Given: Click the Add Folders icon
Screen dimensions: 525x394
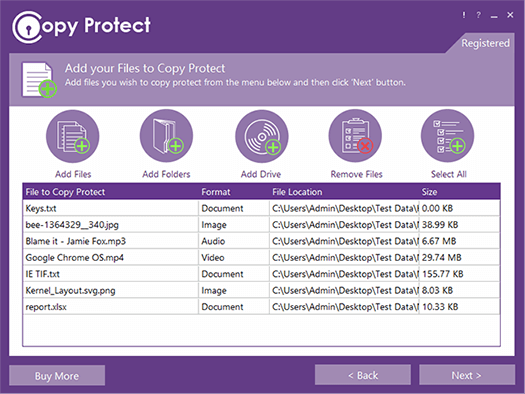Looking at the screenshot, I should [x=166, y=137].
